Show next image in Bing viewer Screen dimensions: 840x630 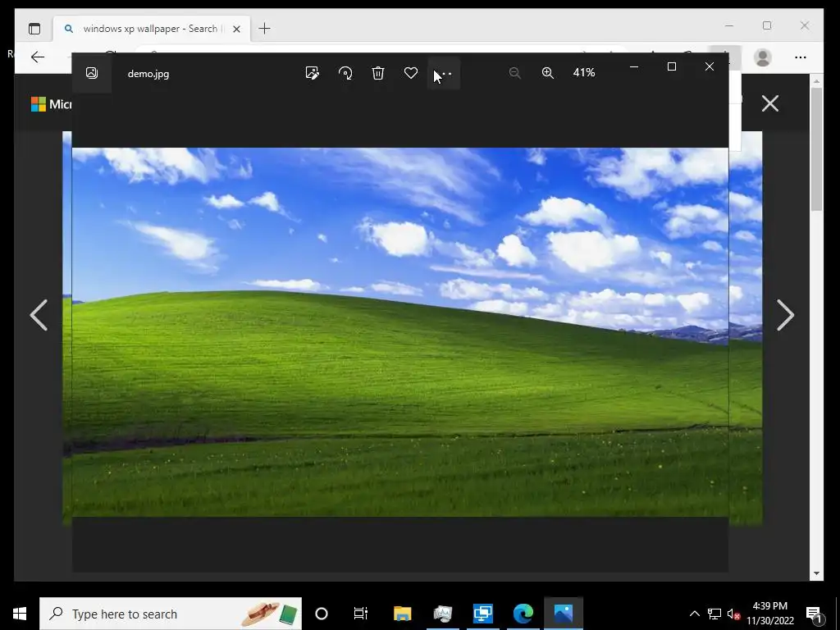tap(785, 315)
